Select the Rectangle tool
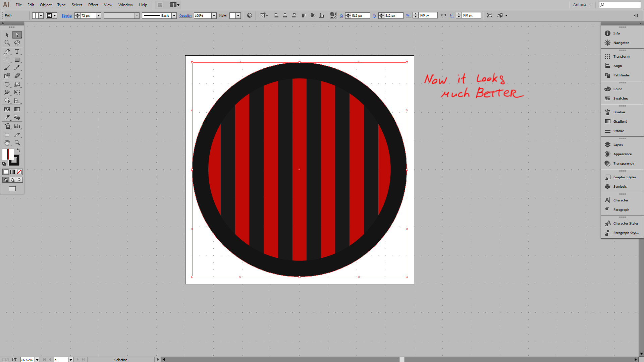The image size is (644, 362). tap(17, 60)
